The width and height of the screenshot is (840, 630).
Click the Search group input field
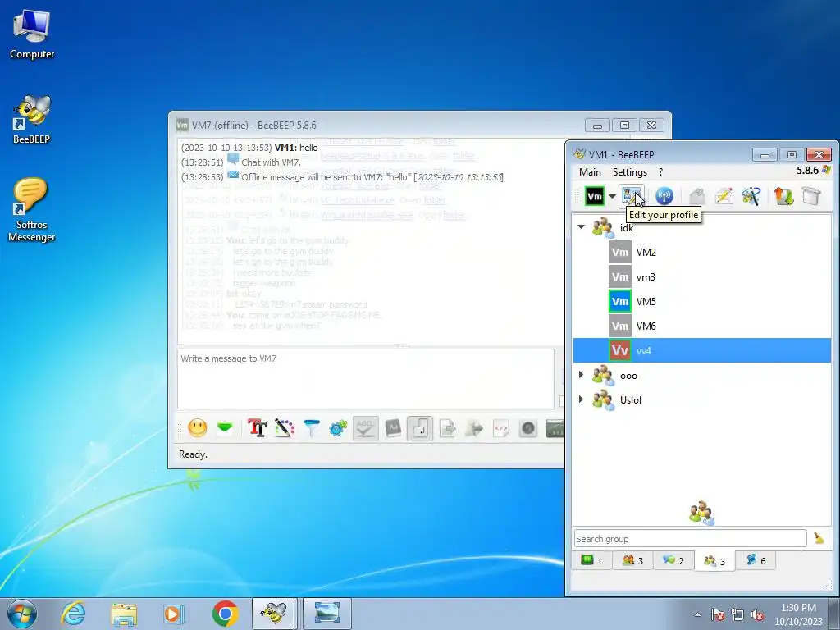[x=690, y=538]
